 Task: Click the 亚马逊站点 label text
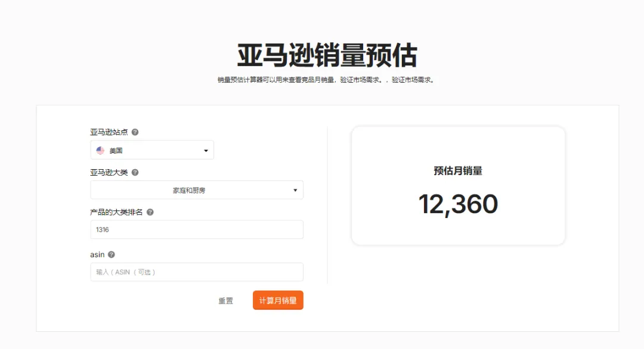[x=109, y=132]
